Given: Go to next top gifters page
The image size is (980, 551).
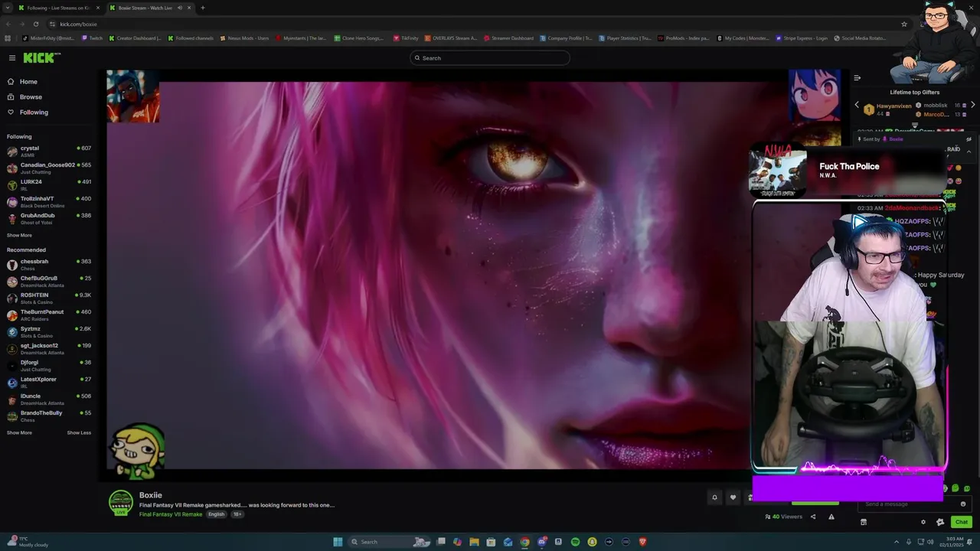Looking at the screenshot, I should coord(972,105).
